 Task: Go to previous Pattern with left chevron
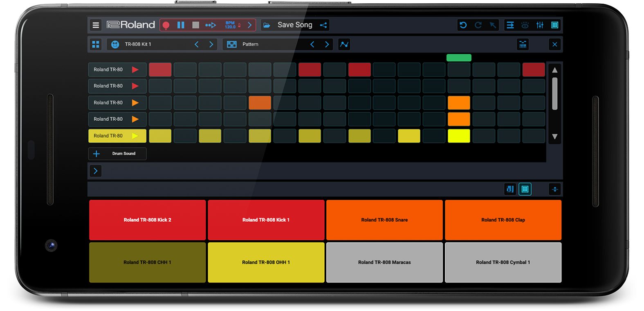tap(312, 44)
